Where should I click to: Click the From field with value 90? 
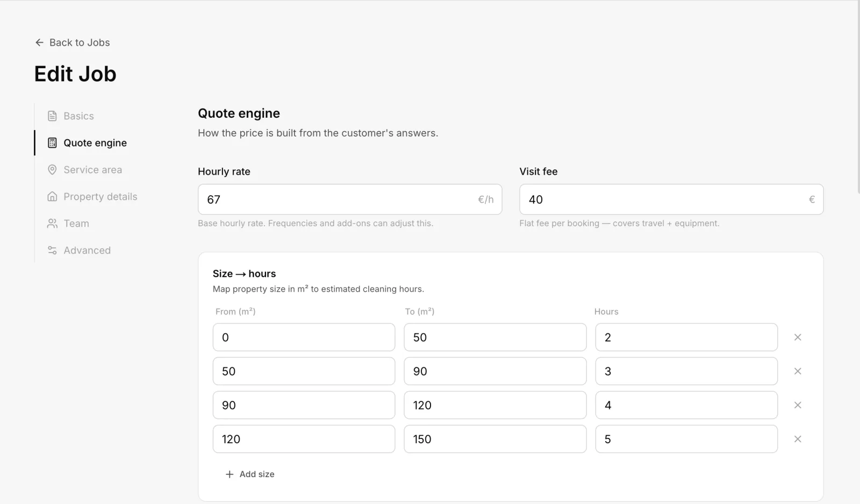(304, 405)
